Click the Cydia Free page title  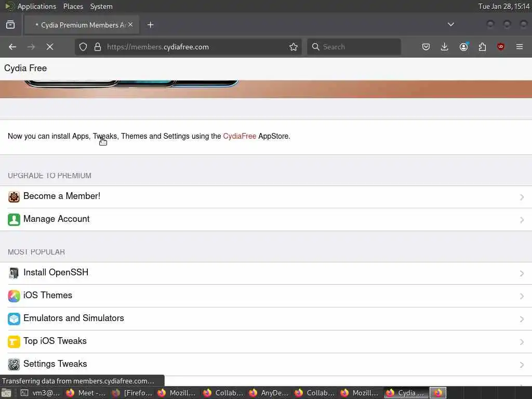(x=25, y=68)
